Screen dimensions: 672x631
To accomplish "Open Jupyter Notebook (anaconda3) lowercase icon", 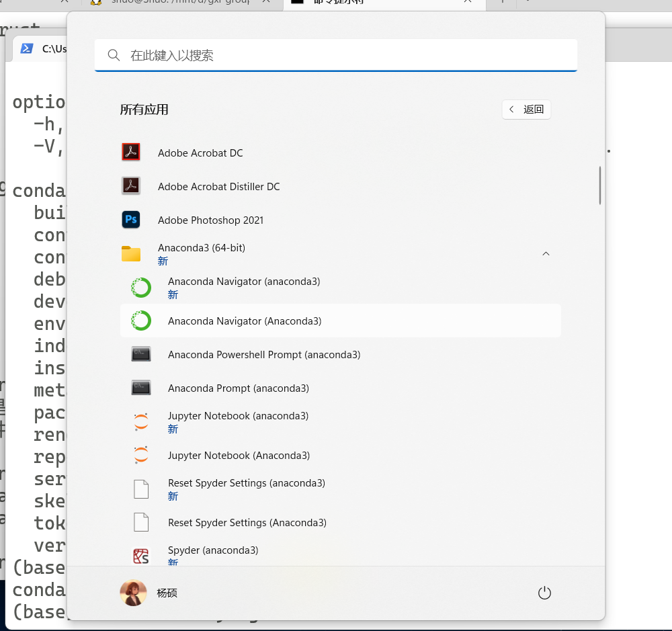I will pos(141,422).
